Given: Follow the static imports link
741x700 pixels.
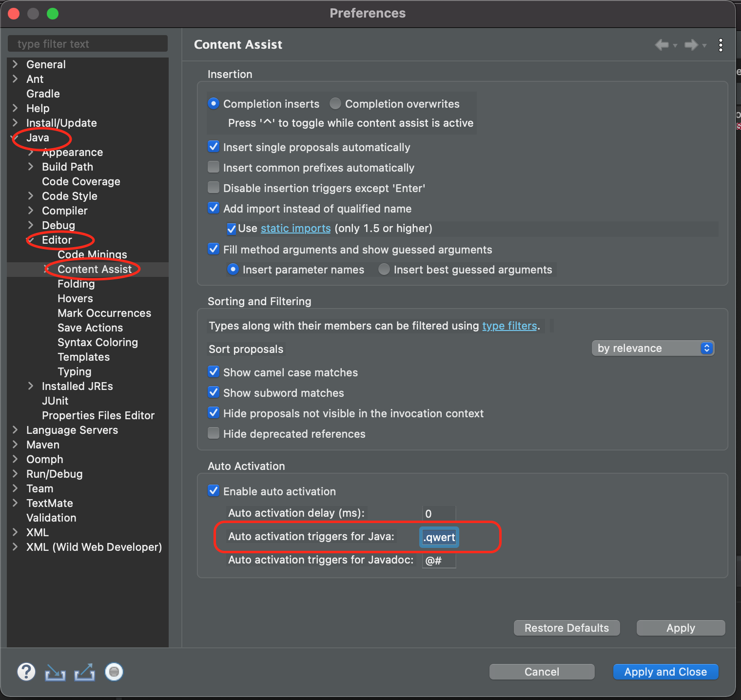Looking at the screenshot, I should pos(295,229).
